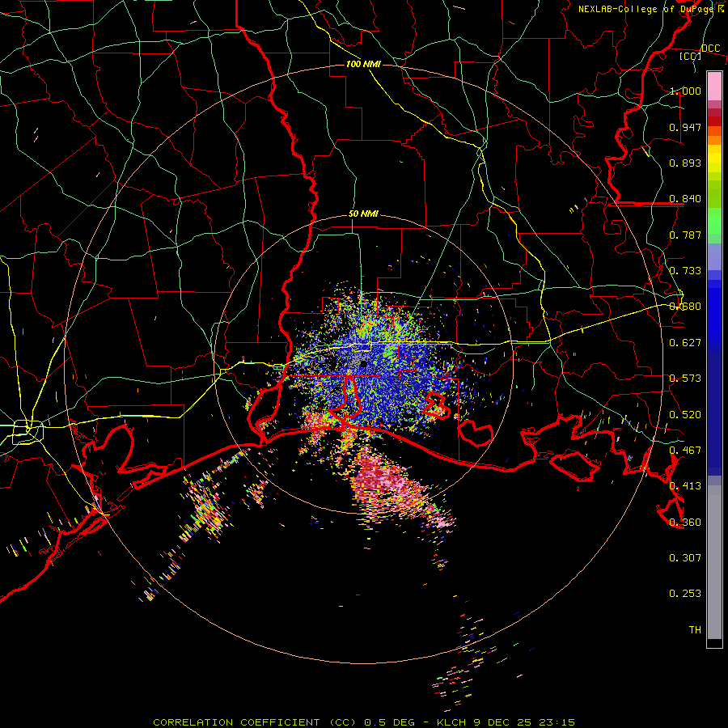
Task: Click the 0.253 colorbar value
Action: pos(685,594)
